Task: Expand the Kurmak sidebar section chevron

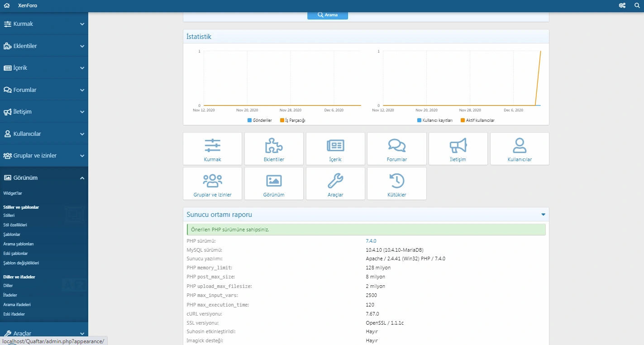Action: (x=82, y=24)
